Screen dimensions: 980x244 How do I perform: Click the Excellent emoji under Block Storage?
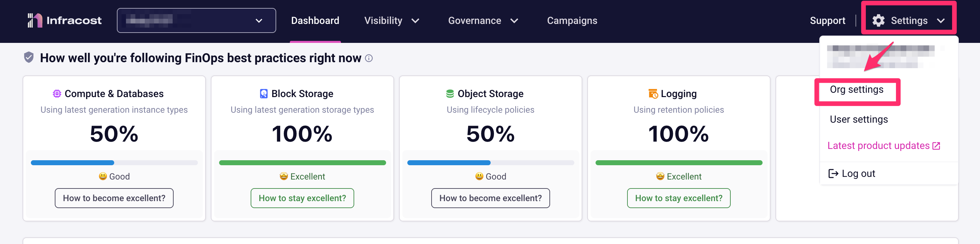[x=284, y=176]
